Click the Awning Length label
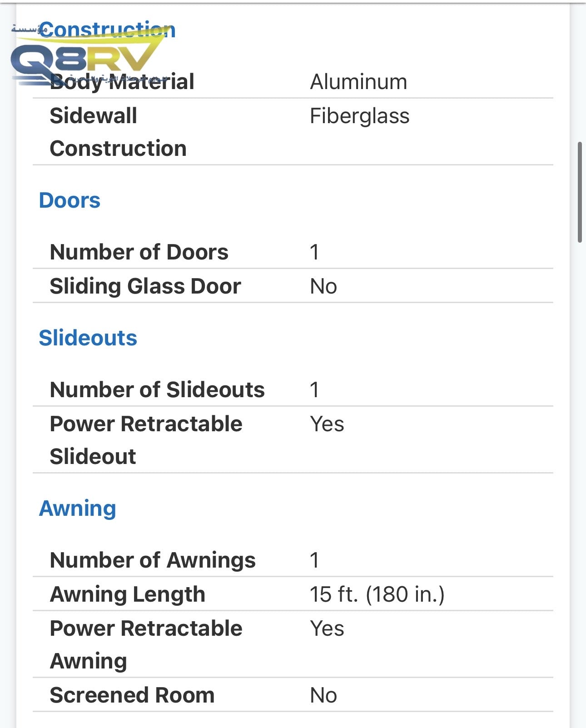Image resolution: width=586 pixels, height=728 pixels. pos(128,594)
